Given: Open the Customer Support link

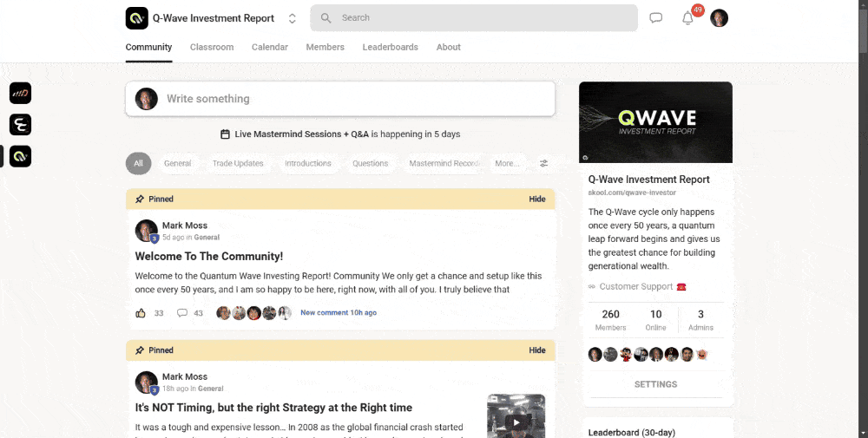Looking at the screenshot, I should 637,286.
